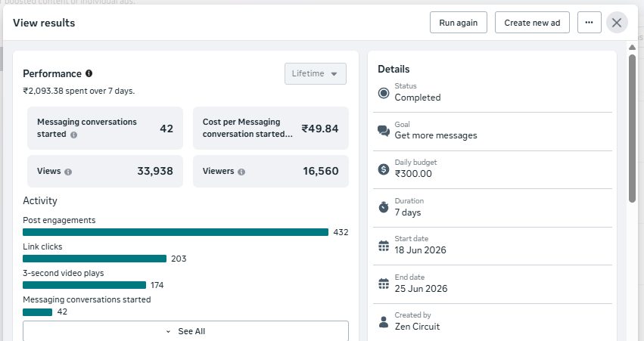
Task: Click the Activity section heading
Action: pos(40,200)
